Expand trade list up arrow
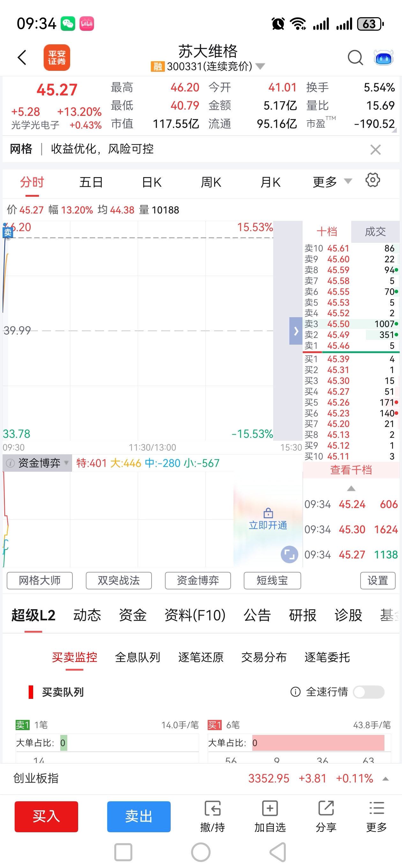The height and width of the screenshot is (868, 402). [351, 489]
